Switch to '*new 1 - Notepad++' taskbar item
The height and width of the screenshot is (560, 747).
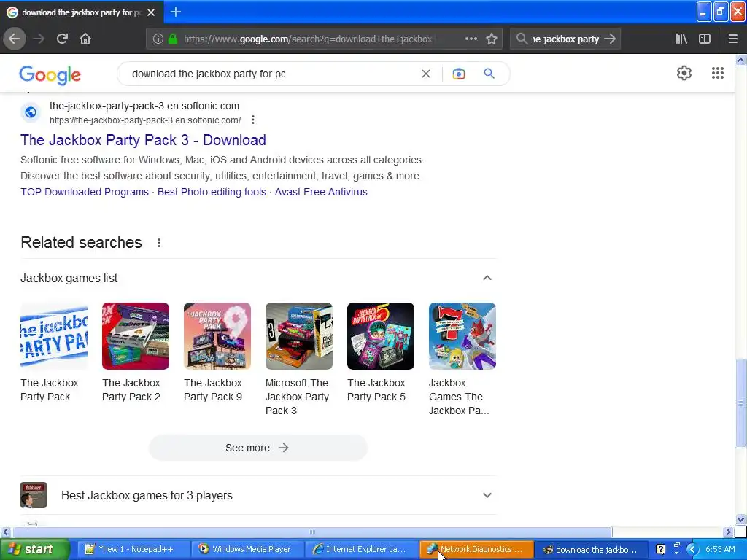click(132, 549)
